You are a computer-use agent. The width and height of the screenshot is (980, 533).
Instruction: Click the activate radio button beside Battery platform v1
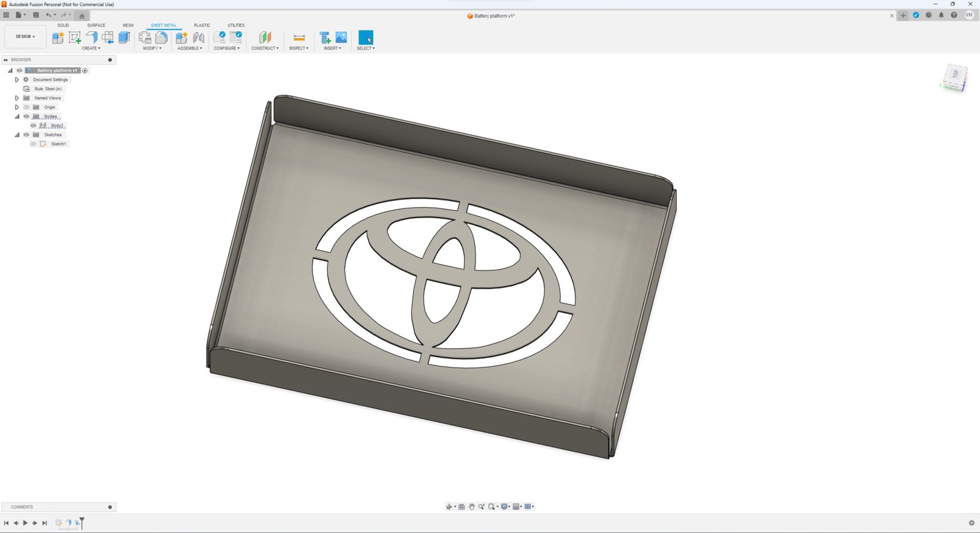(85, 70)
